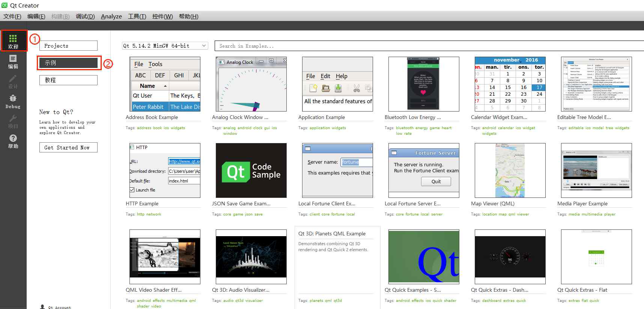
Task: Open the 帮助(H) menu
Action: tap(188, 16)
